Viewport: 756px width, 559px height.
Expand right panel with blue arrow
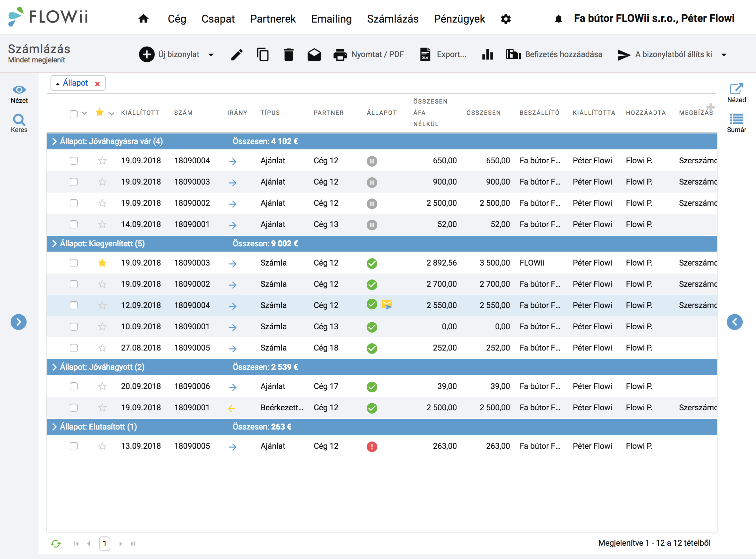[734, 322]
